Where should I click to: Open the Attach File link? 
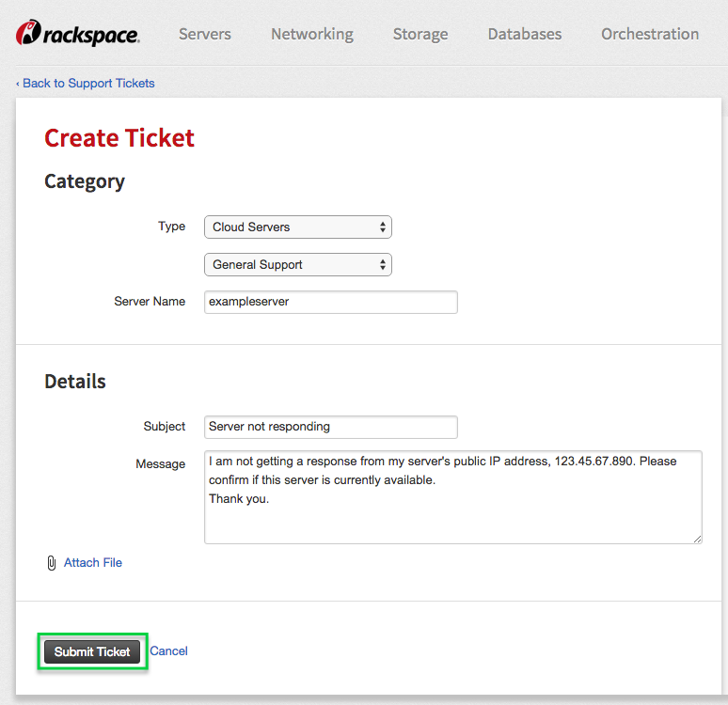93,562
